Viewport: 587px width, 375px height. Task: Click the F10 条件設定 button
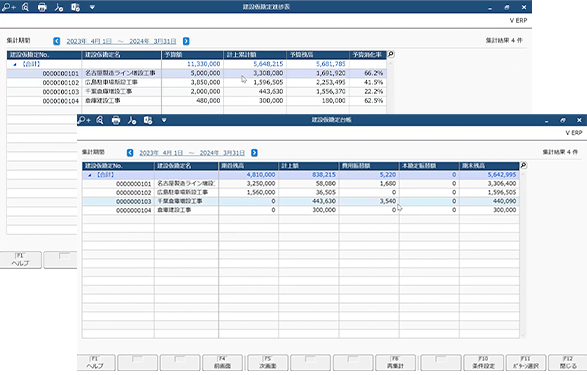(x=483, y=363)
